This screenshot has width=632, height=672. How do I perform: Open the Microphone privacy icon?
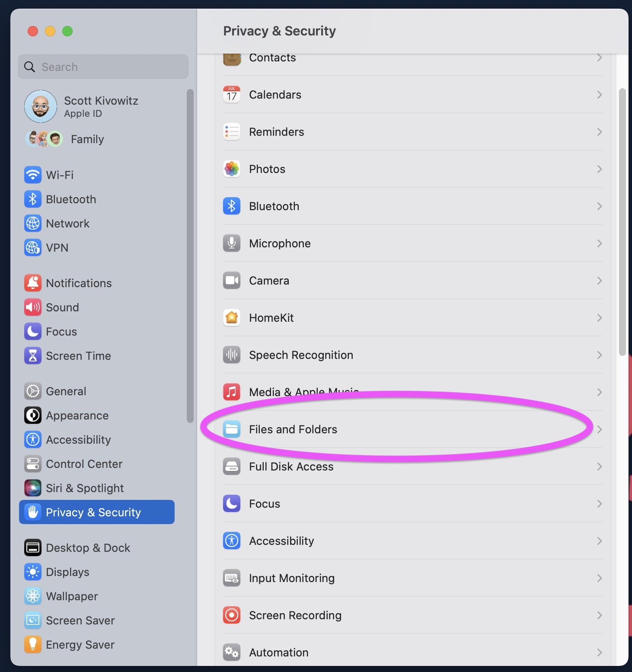(232, 243)
